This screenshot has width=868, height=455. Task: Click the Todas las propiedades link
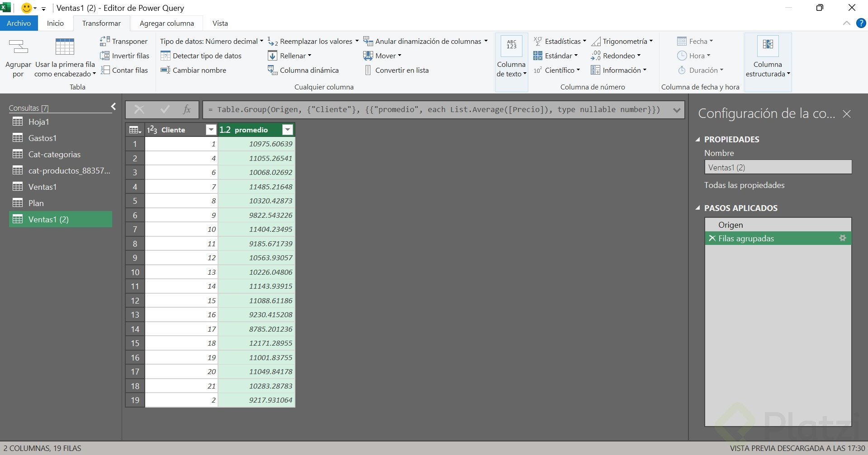click(744, 185)
